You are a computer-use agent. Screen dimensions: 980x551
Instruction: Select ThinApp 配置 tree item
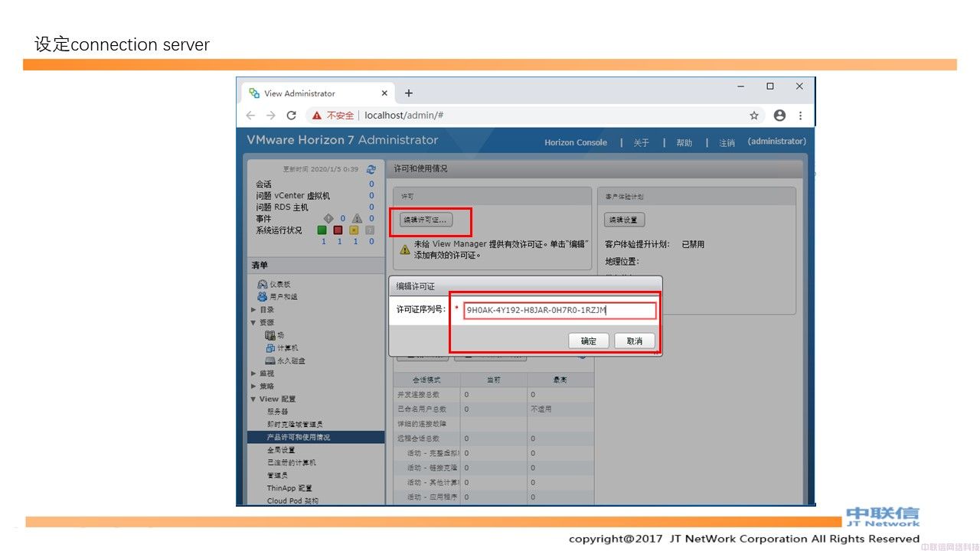coord(289,488)
